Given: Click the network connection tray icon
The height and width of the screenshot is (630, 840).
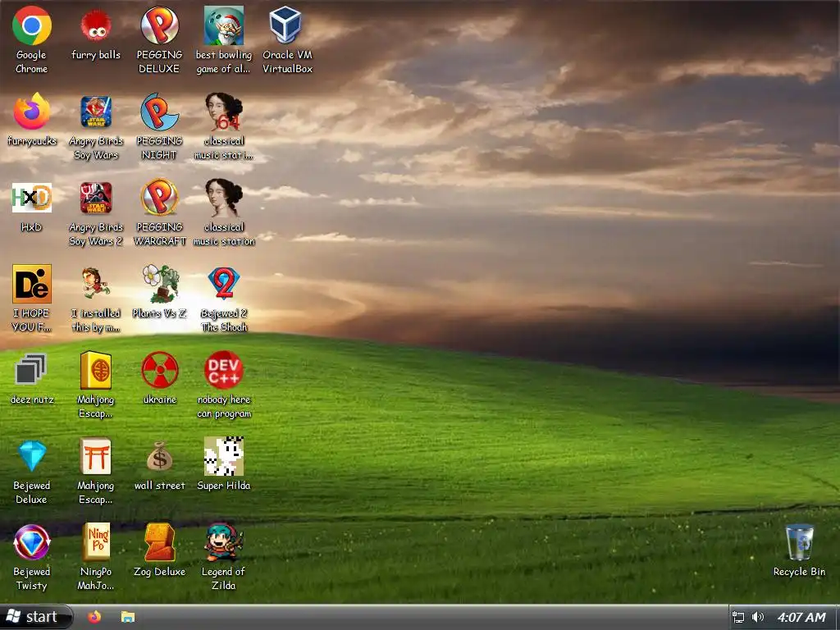Looking at the screenshot, I should [x=738, y=617].
